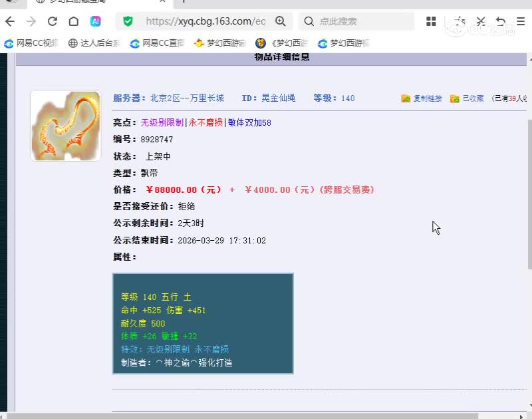Click the 拒绝 bargaining value

(x=187, y=206)
